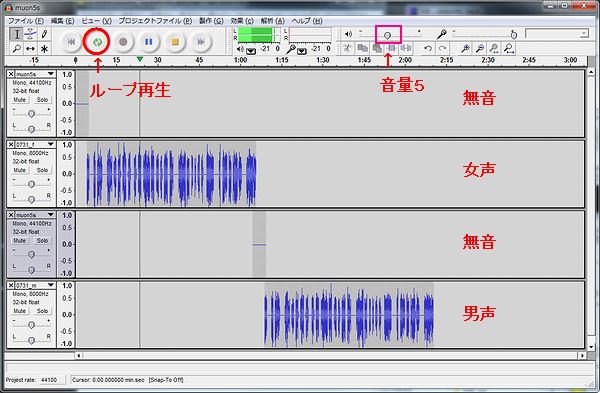The height and width of the screenshot is (393, 600).
Task: Select the Time Shift tool
Action: click(x=31, y=49)
